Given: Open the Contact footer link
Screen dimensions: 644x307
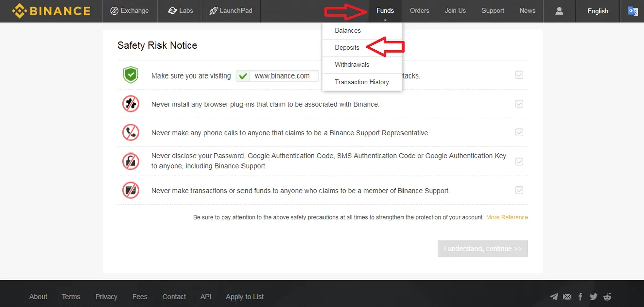Looking at the screenshot, I should [x=174, y=297].
